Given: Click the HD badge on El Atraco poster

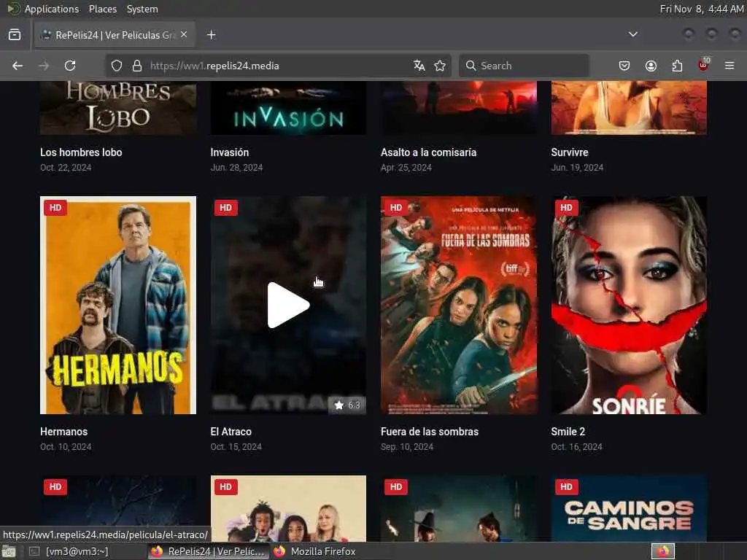Looking at the screenshot, I should [226, 208].
